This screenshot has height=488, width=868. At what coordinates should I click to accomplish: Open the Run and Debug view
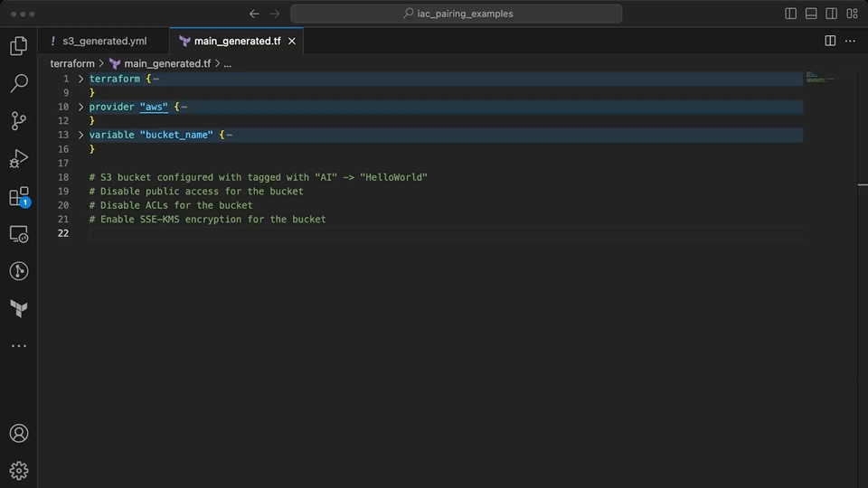18,159
